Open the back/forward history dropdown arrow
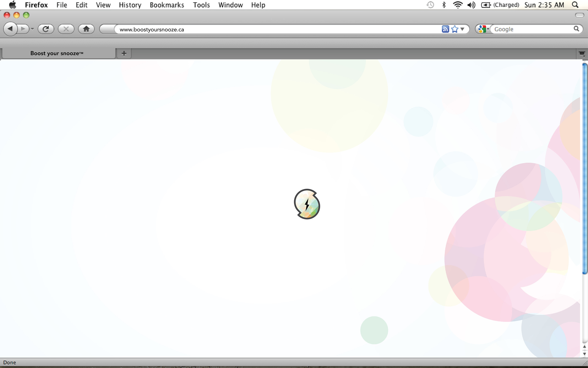 (32, 29)
